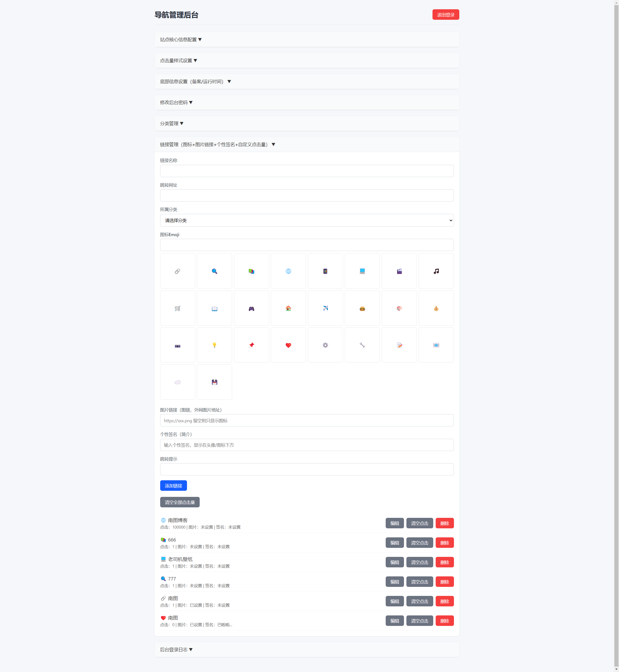Open the 所属分类 dropdown
This screenshot has width=619, height=672.
306,221
